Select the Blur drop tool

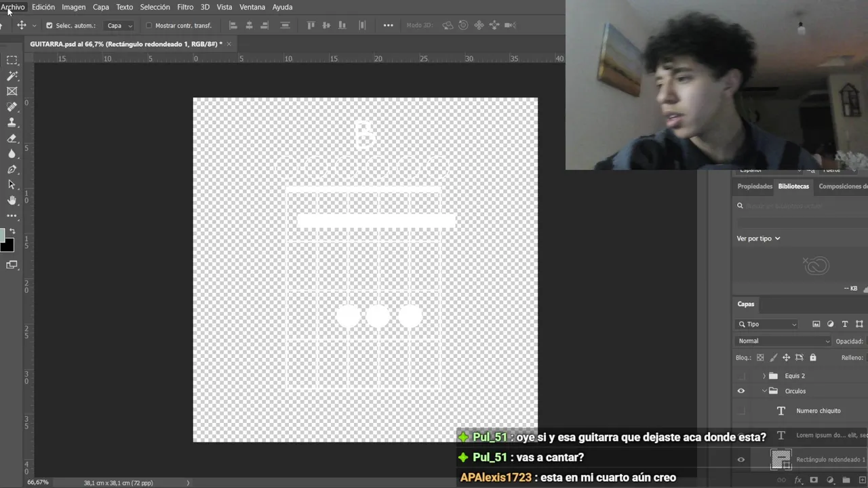12,154
